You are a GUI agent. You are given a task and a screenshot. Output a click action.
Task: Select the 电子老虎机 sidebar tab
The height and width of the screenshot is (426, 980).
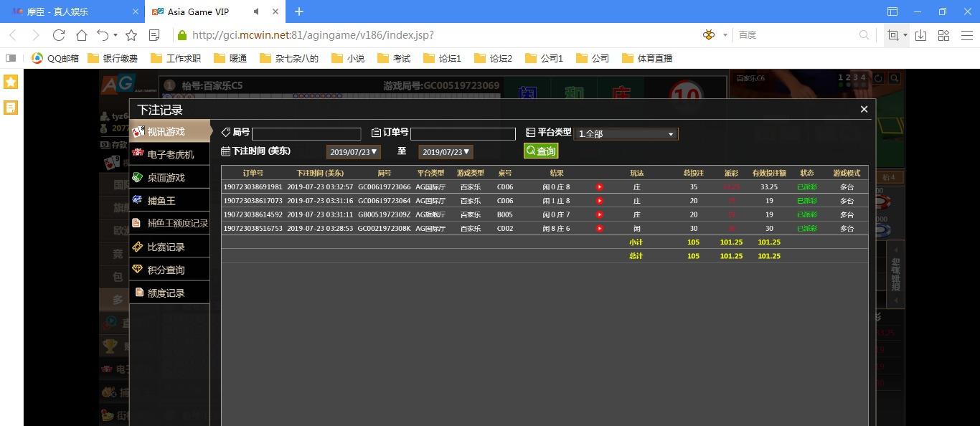(x=170, y=154)
